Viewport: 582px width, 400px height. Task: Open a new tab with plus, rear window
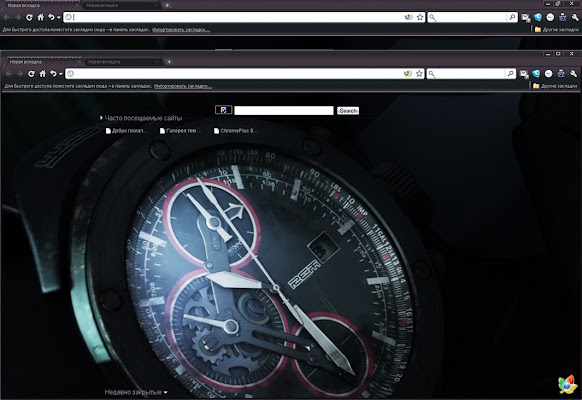coord(167,5)
